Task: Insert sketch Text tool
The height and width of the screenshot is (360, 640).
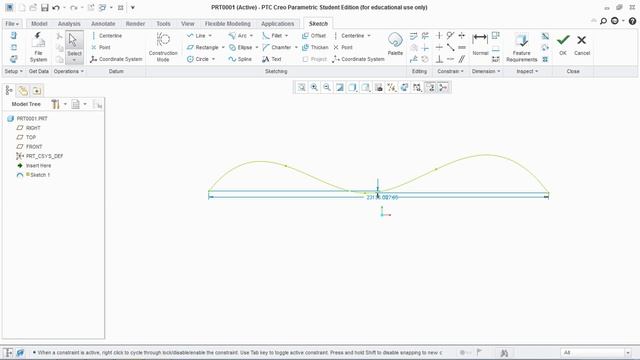Action: [x=272, y=59]
